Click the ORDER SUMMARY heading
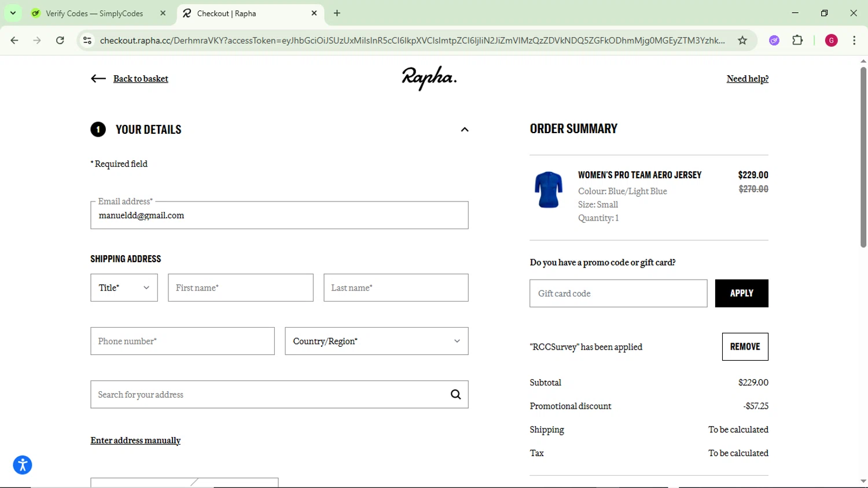 pos(573,129)
